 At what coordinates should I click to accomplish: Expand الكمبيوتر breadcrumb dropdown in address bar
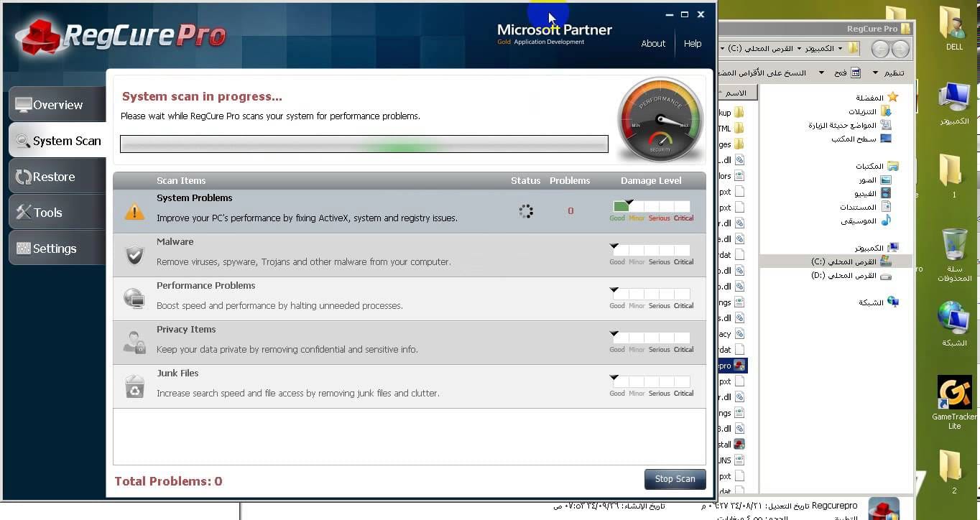pyautogui.click(x=799, y=49)
